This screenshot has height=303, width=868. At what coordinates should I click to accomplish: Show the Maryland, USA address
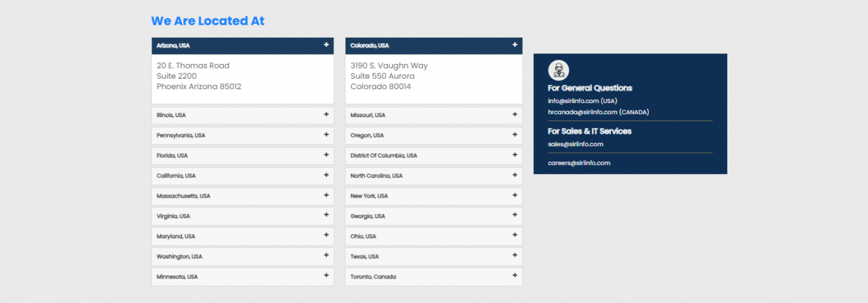pos(242,236)
